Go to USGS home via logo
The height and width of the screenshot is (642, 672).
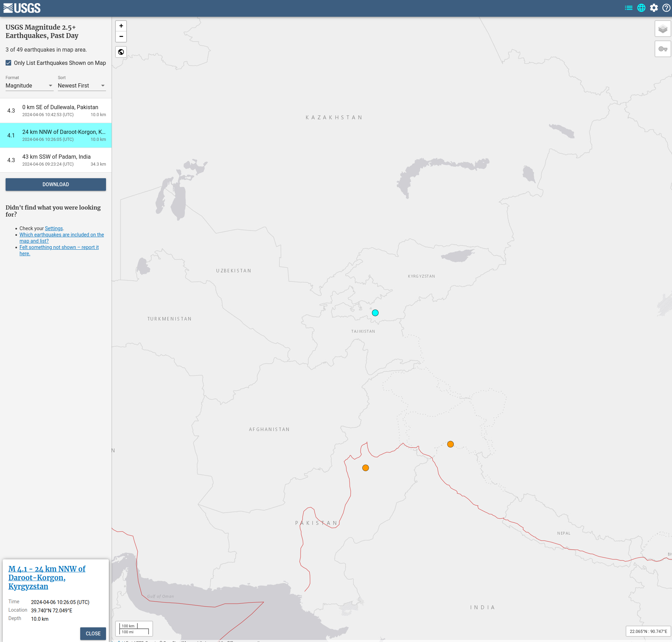[x=22, y=8]
